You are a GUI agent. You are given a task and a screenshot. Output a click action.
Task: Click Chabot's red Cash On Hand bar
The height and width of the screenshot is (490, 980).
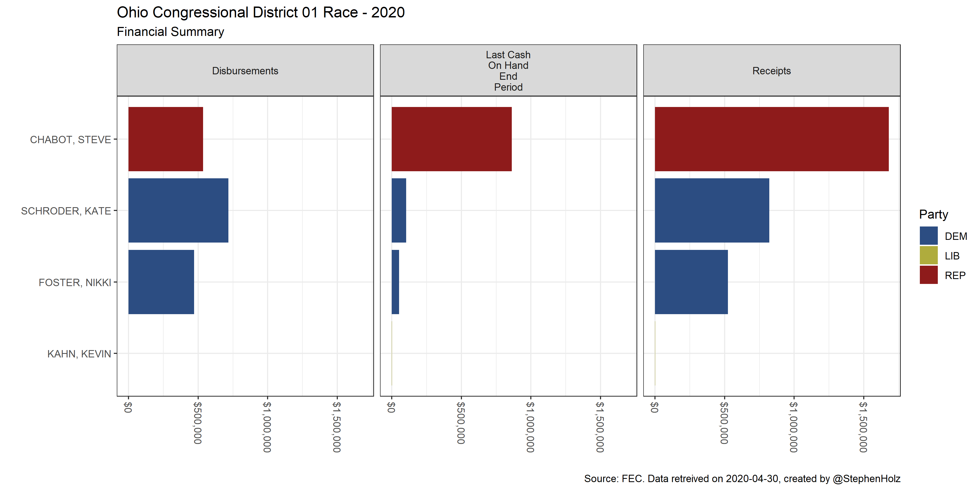[x=451, y=139]
